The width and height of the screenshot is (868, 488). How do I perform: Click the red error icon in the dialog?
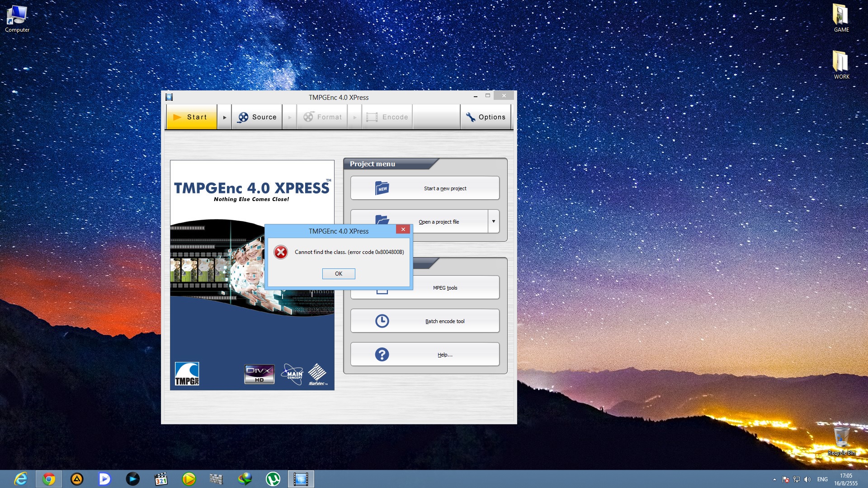pyautogui.click(x=281, y=252)
